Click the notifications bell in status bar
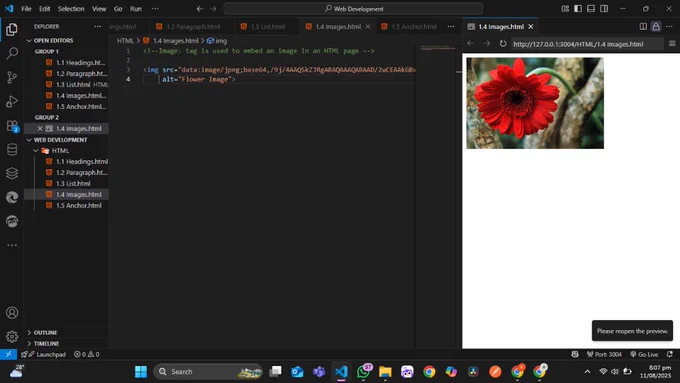The height and width of the screenshot is (383, 680). (670, 354)
